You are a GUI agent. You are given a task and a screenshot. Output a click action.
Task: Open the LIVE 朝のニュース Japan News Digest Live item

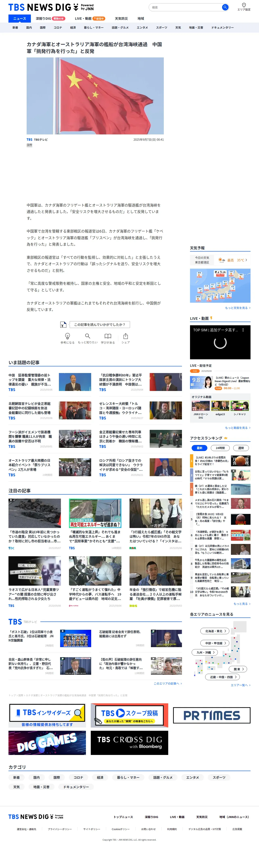[x=220, y=383]
